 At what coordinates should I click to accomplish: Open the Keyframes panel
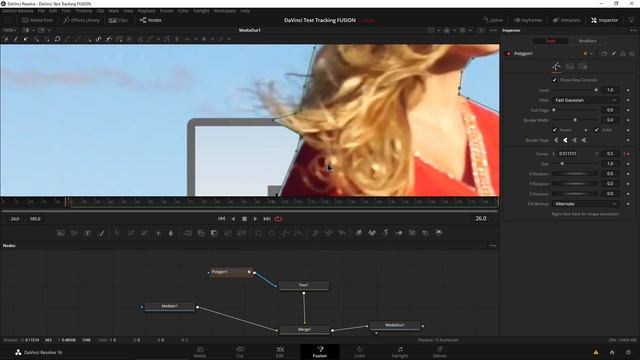tap(528, 20)
